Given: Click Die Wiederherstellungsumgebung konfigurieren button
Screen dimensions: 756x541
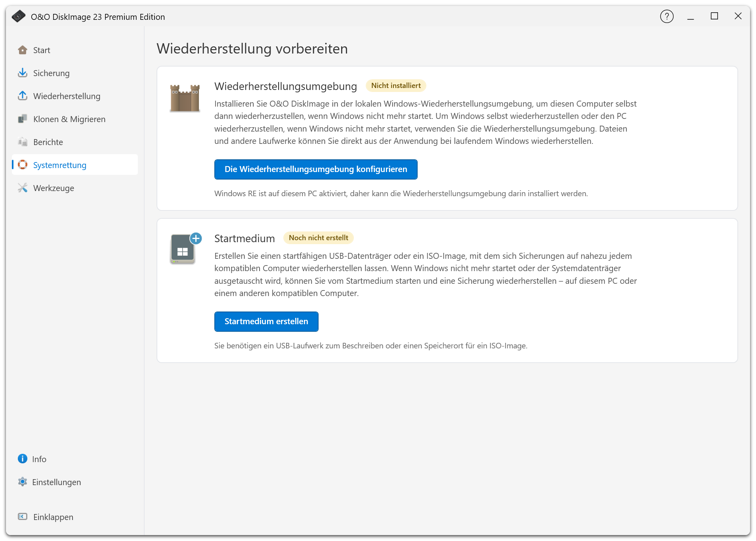Looking at the screenshot, I should pos(316,169).
